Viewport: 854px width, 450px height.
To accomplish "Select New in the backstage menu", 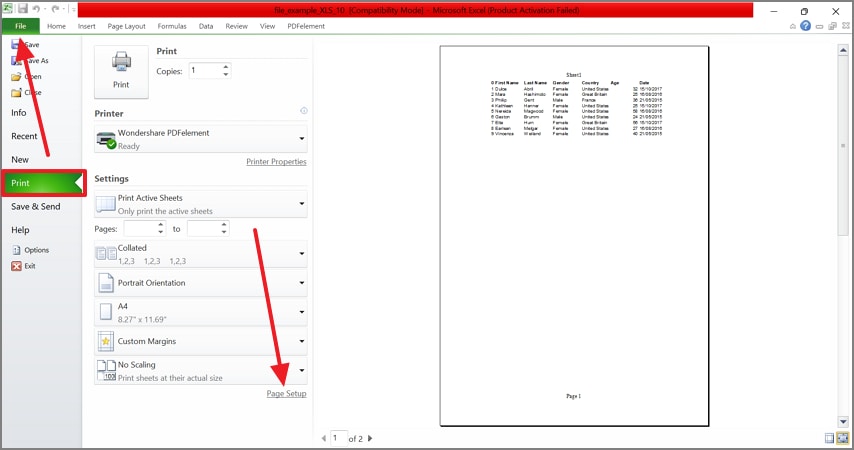I will point(20,160).
